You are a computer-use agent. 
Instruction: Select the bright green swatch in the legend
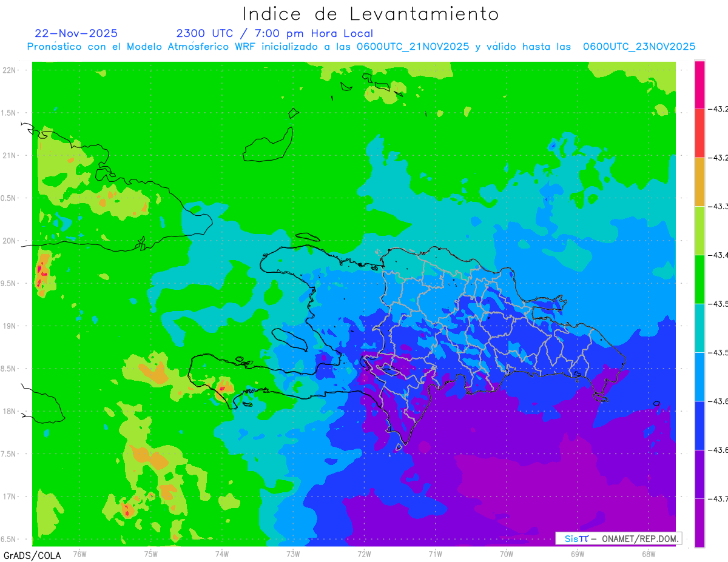click(x=699, y=279)
